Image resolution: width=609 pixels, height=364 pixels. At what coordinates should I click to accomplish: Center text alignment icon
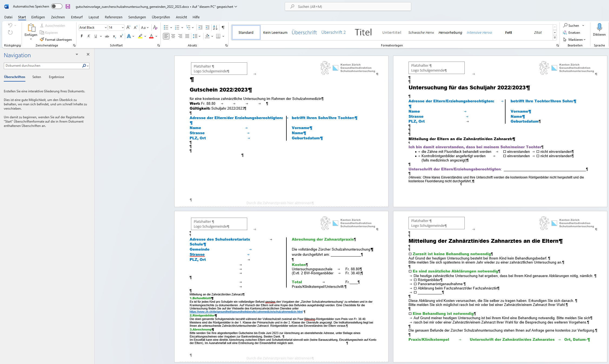173,36
